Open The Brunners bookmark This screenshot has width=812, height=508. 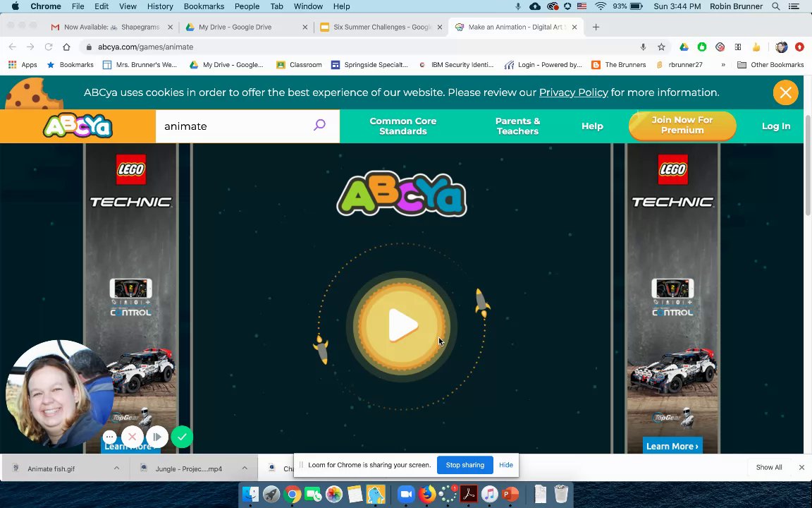(619, 65)
